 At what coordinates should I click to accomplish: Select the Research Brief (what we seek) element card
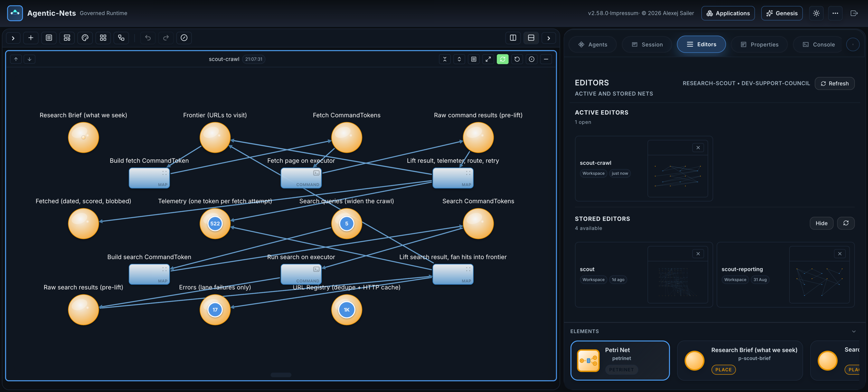(x=740, y=360)
